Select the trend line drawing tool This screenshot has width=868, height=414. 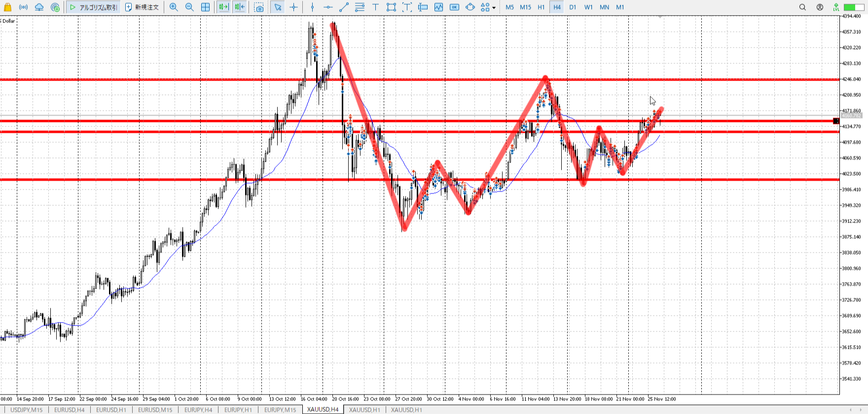pyautogui.click(x=344, y=7)
